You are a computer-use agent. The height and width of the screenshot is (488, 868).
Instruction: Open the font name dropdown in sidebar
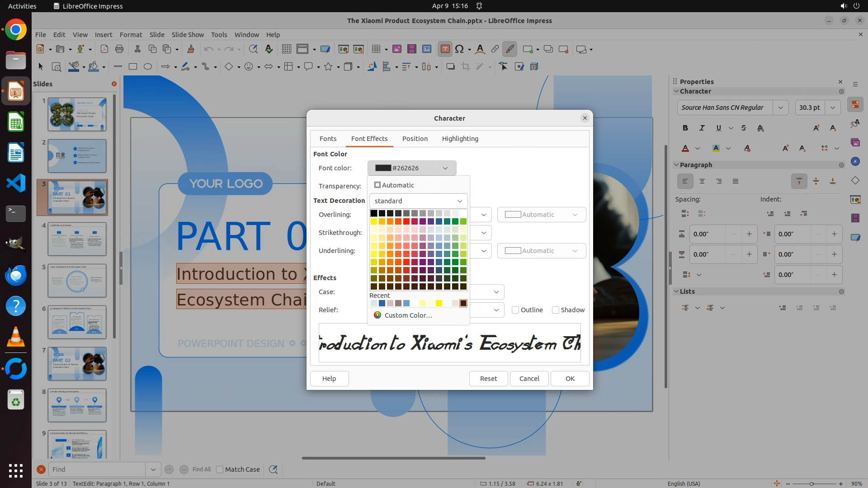tap(780, 108)
